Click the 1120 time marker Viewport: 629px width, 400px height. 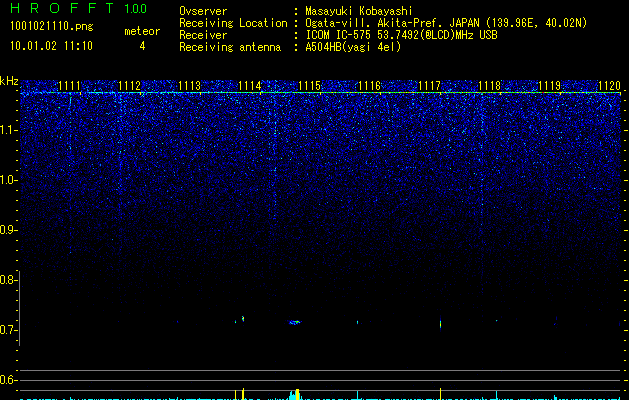[609, 85]
